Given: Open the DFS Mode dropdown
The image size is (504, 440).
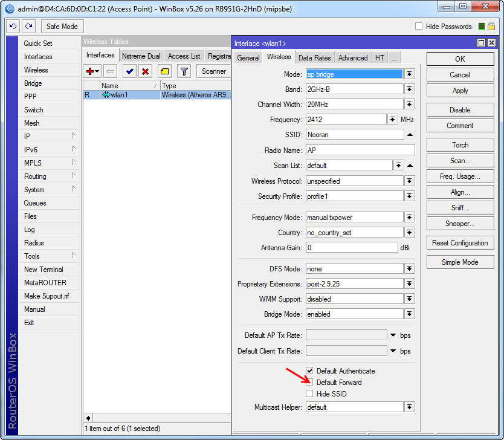Looking at the screenshot, I should coord(409,269).
